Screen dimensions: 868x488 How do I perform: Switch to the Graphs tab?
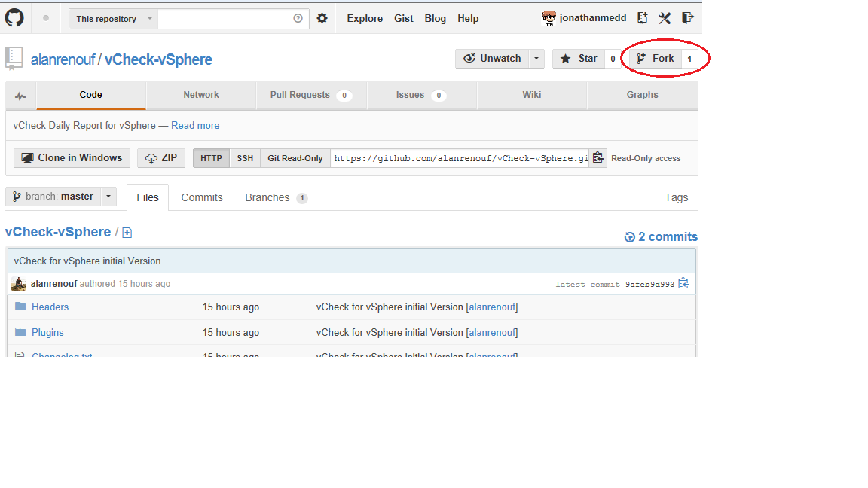click(x=642, y=95)
